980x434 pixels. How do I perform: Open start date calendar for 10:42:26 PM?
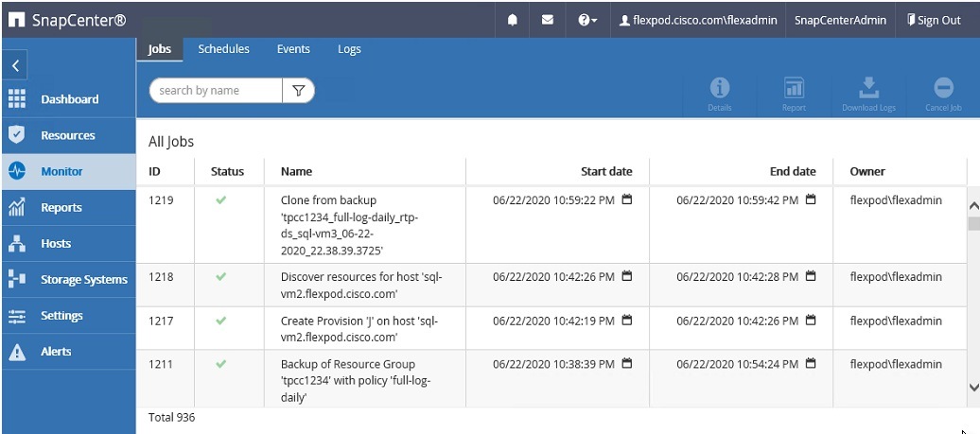click(x=627, y=276)
